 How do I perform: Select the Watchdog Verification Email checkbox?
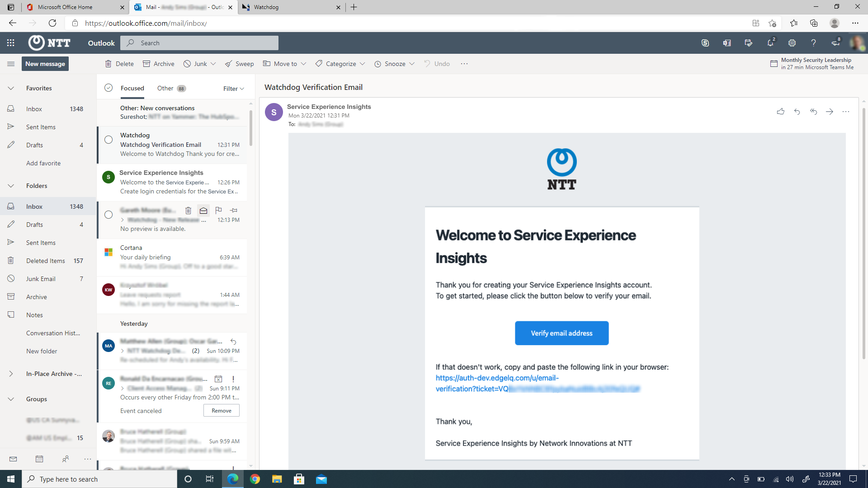click(108, 140)
